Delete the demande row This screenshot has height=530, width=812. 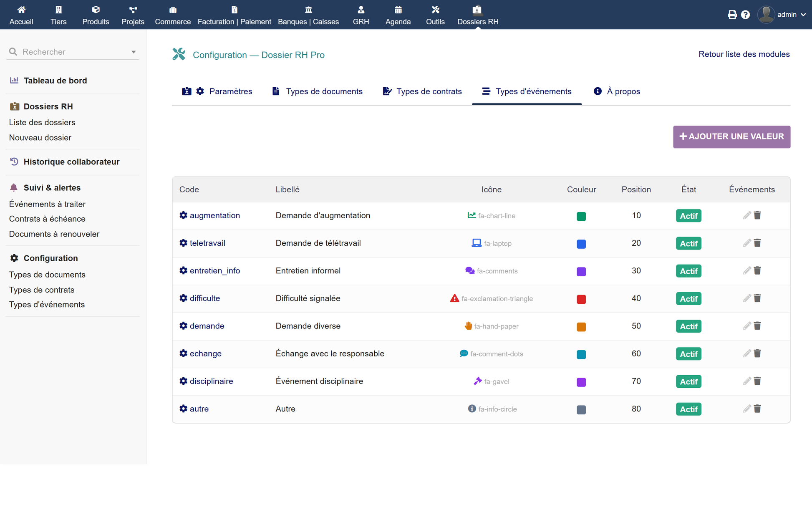[757, 326]
